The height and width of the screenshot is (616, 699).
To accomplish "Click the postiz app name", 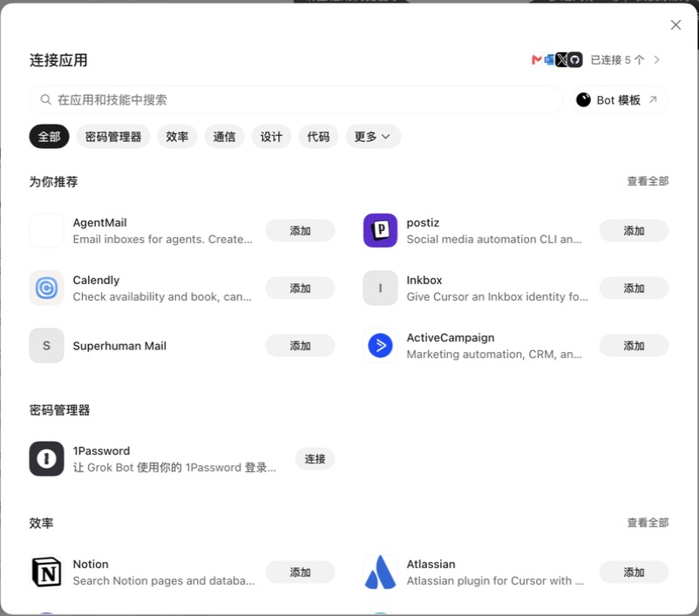I will pyautogui.click(x=423, y=222).
